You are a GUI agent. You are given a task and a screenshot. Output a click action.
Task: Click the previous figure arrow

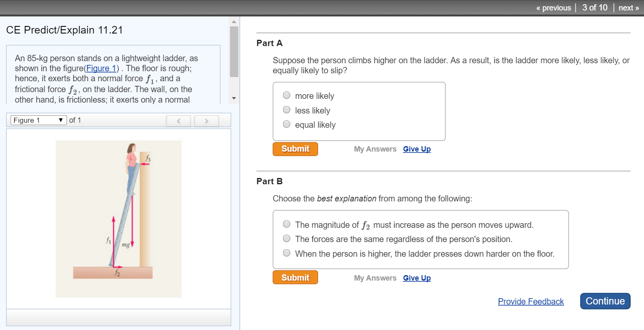click(178, 121)
